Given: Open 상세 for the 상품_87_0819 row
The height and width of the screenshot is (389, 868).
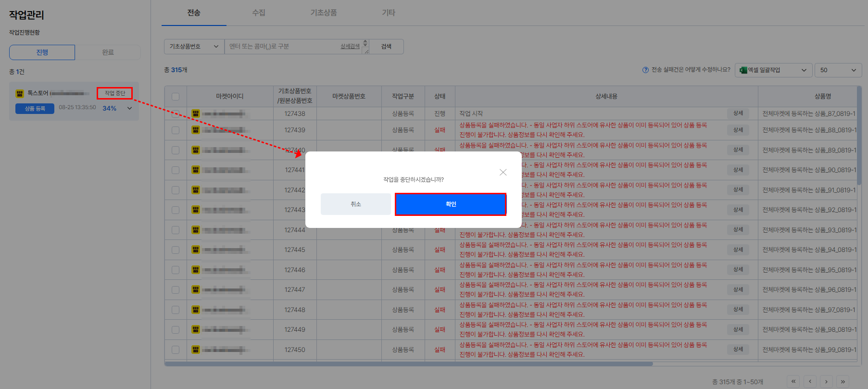Looking at the screenshot, I should click(x=738, y=113).
